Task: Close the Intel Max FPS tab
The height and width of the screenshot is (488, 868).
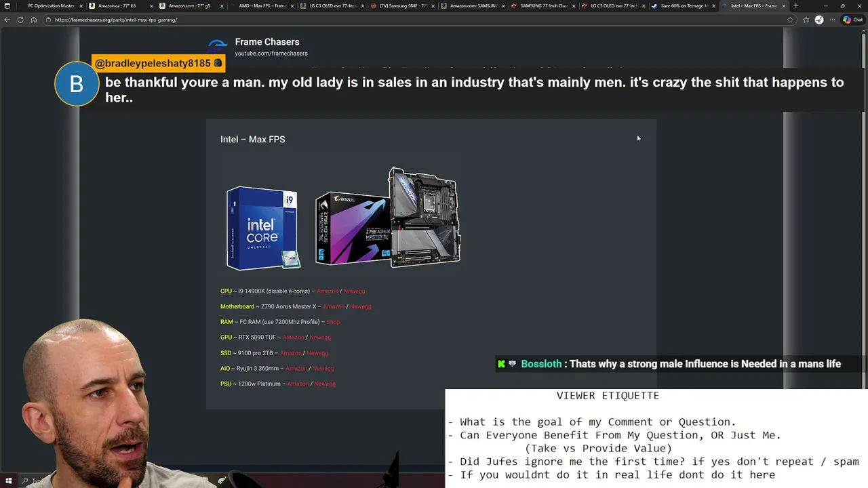Action: click(784, 6)
